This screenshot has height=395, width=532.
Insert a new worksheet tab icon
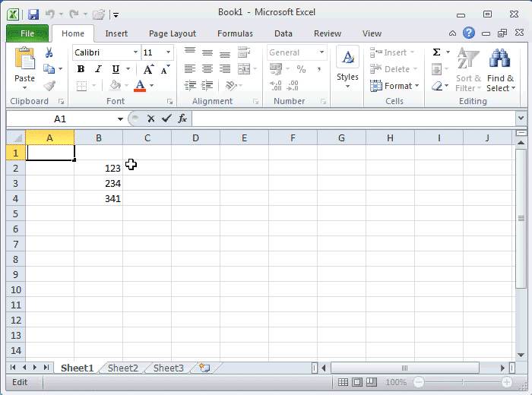204,368
